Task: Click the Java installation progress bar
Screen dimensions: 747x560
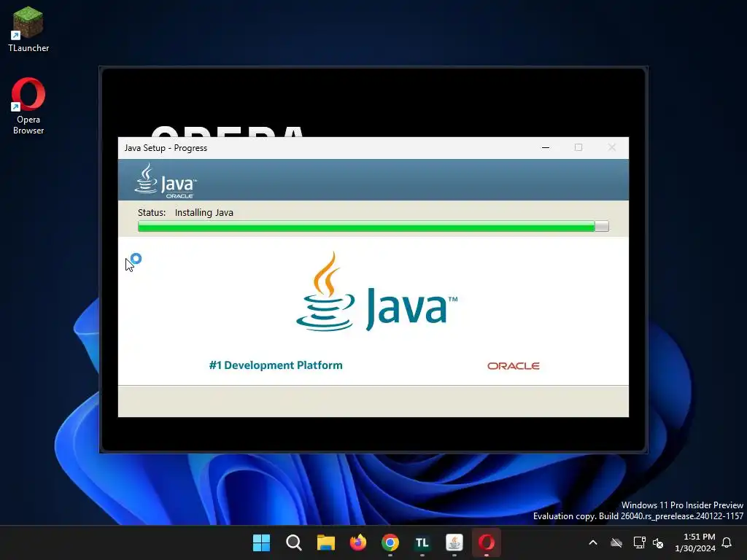Action: click(x=373, y=226)
